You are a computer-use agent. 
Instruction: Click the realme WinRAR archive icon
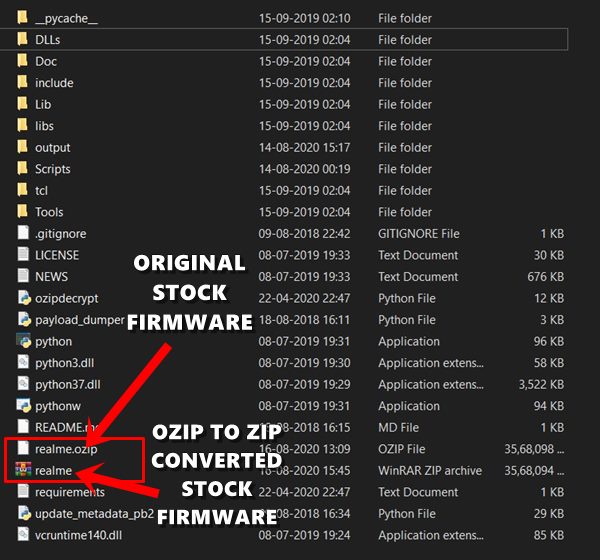23,470
